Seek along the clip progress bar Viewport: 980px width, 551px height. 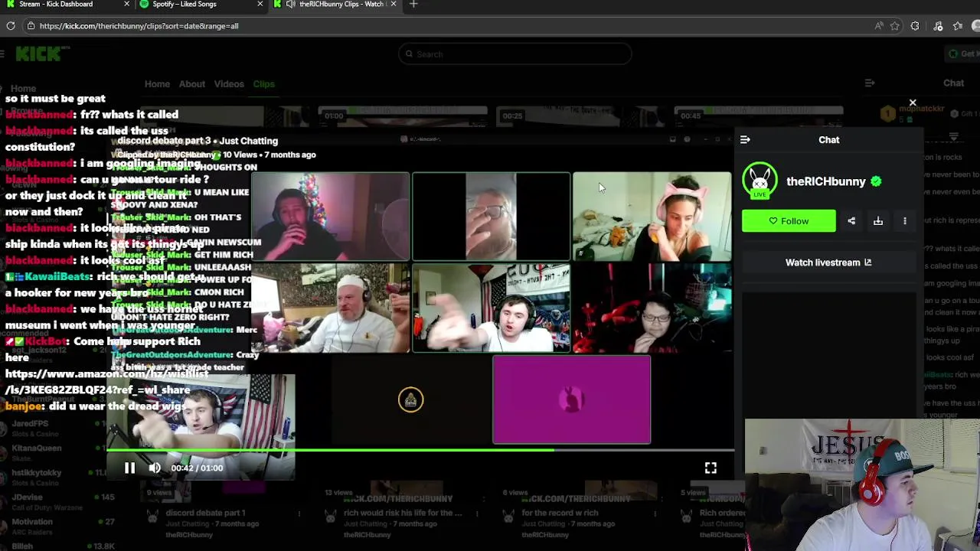(x=420, y=450)
